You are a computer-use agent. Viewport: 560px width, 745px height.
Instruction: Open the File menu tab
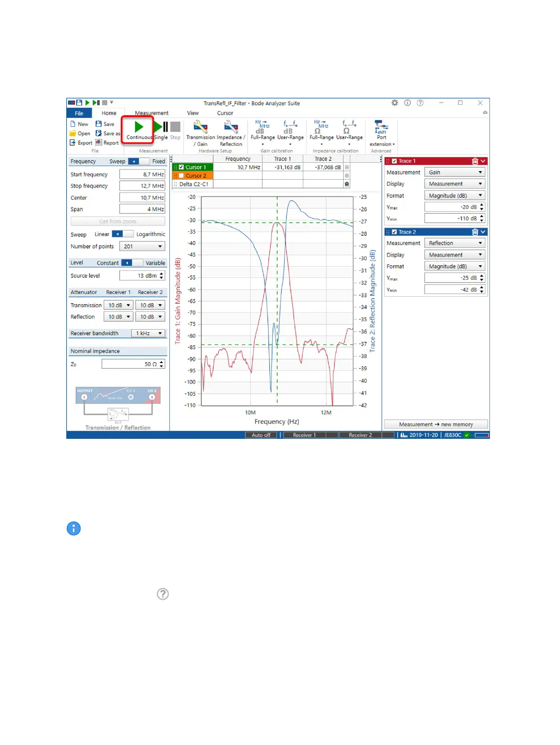coord(79,113)
